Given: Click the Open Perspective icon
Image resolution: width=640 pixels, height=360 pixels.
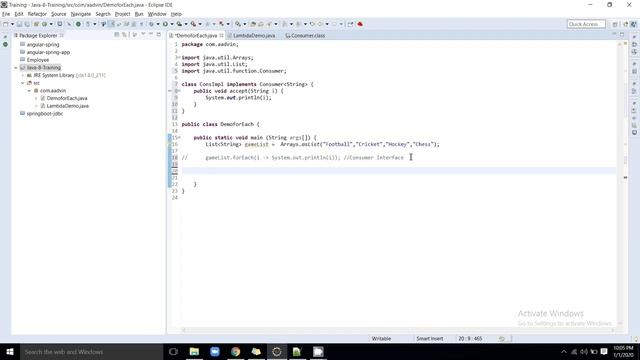Looking at the screenshot, I should coord(615,24).
